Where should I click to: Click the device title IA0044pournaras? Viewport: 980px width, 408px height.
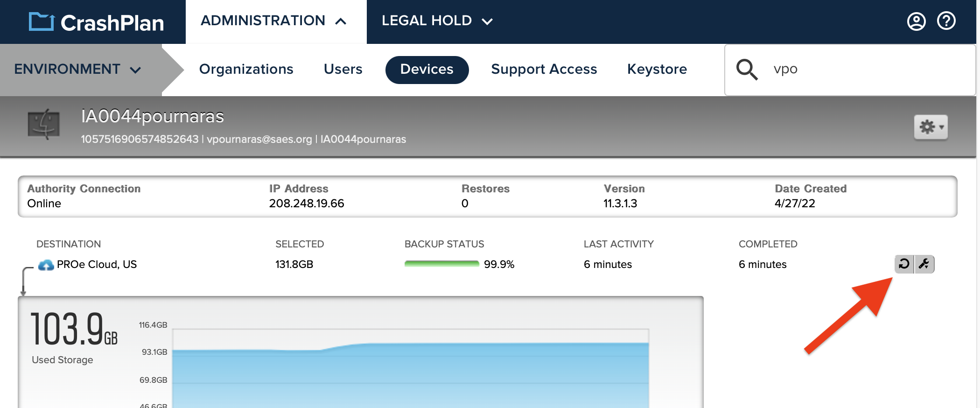pos(153,117)
